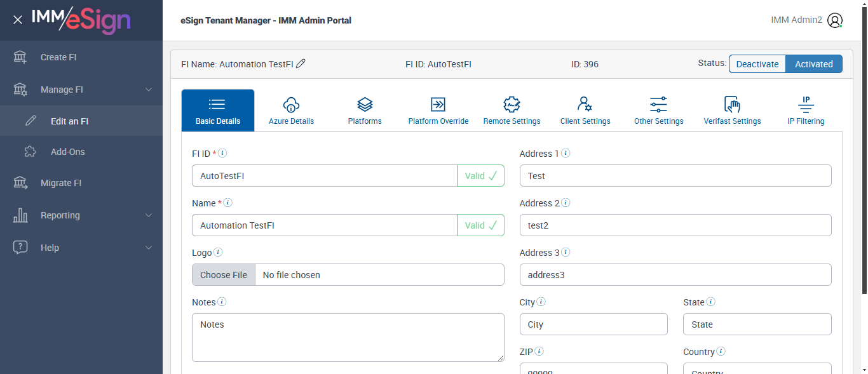Click the info icon beside State label
The height and width of the screenshot is (374, 868).
point(711,302)
